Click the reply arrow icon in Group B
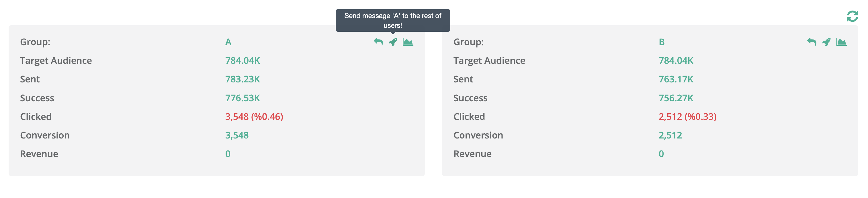868x198 pixels. (812, 42)
